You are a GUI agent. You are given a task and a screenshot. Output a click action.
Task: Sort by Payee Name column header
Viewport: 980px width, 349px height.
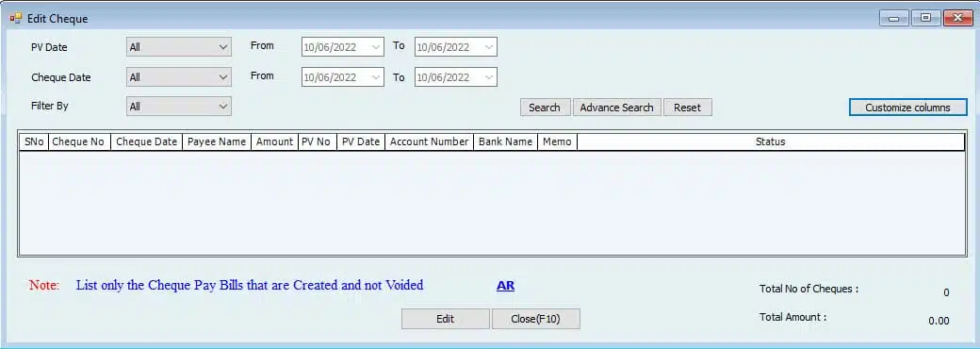[x=217, y=142]
